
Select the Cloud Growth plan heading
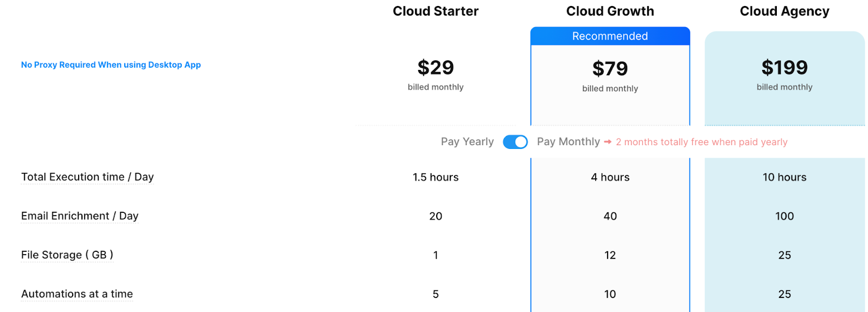(610, 11)
